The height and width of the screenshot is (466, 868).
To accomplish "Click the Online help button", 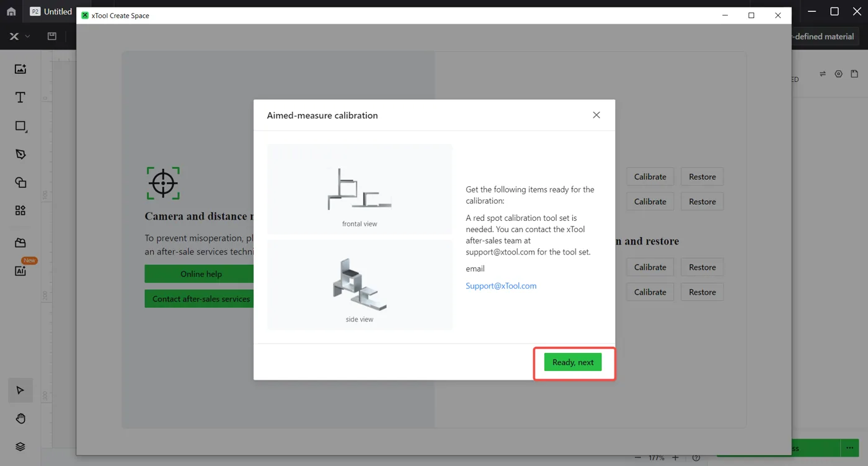I will [201, 274].
